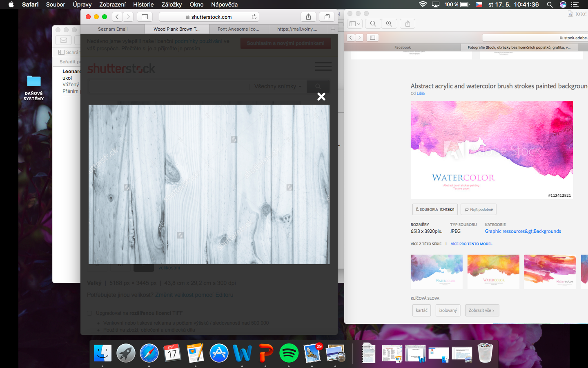Click Safari's reload page icon
Viewport: 588px width, 368px height.
pyautogui.click(x=254, y=17)
